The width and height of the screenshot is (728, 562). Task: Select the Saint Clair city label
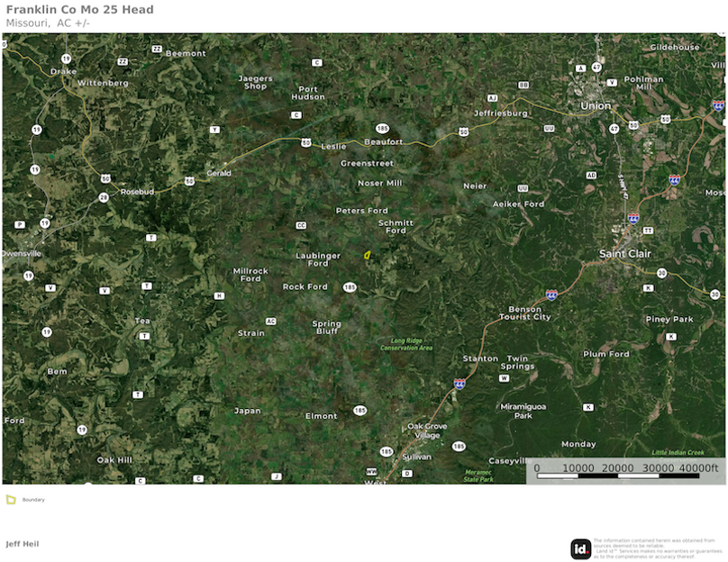click(625, 254)
